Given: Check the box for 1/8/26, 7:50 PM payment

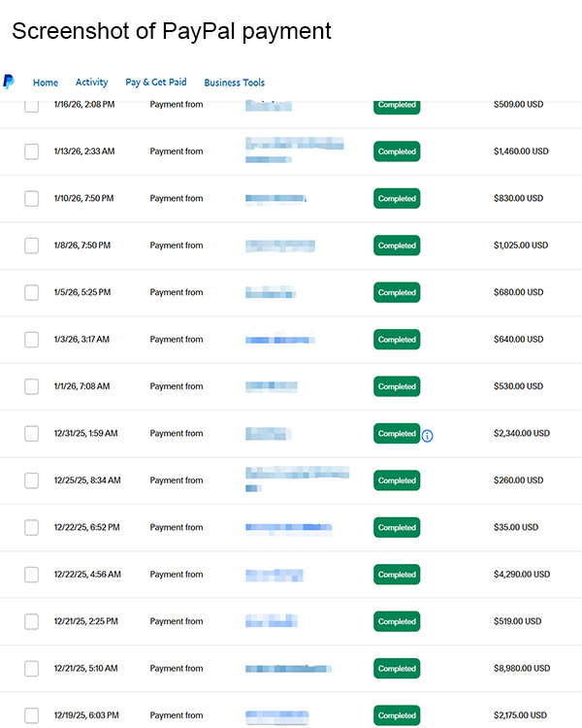Looking at the screenshot, I should point(32,246).
